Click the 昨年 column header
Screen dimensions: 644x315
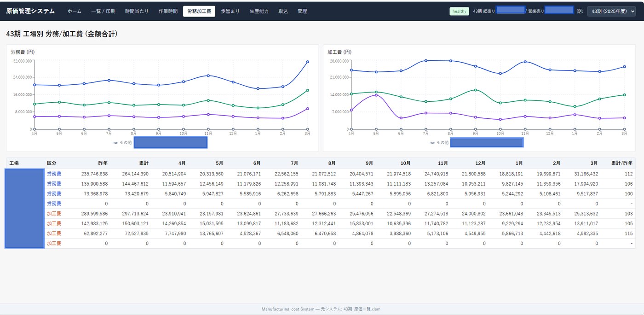click(x=103, y=163)
